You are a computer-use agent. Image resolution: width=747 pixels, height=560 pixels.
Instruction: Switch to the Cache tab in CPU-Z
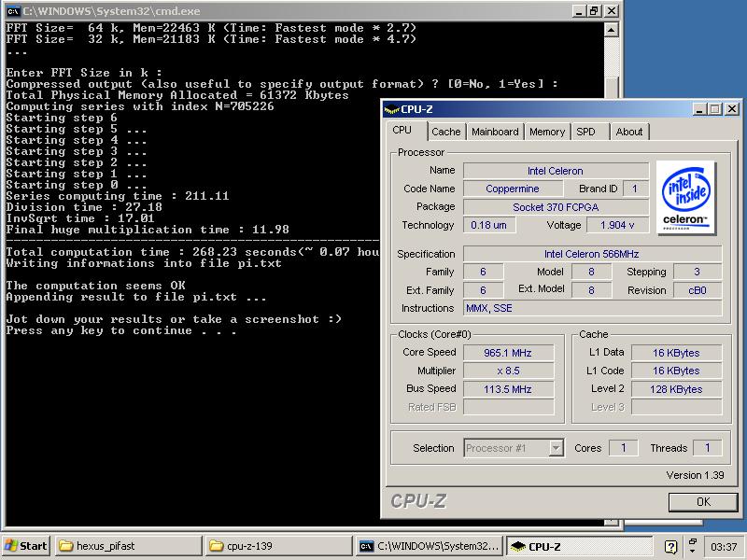pos(446,132)
